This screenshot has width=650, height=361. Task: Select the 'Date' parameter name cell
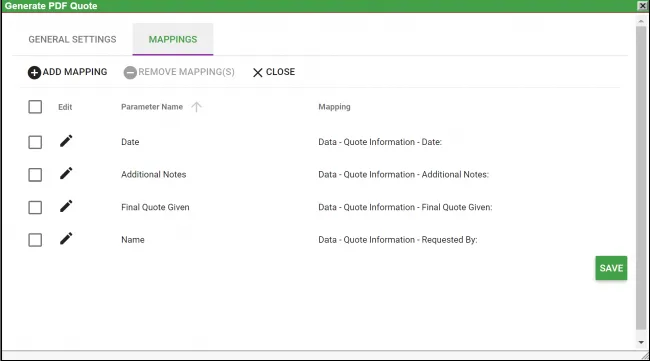130,142
